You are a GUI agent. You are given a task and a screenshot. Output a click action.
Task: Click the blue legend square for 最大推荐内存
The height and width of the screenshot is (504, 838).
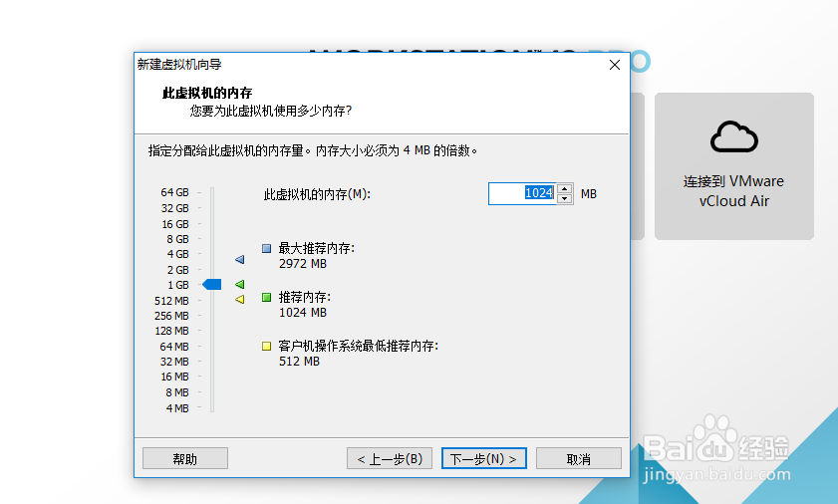tap(266, 248)
